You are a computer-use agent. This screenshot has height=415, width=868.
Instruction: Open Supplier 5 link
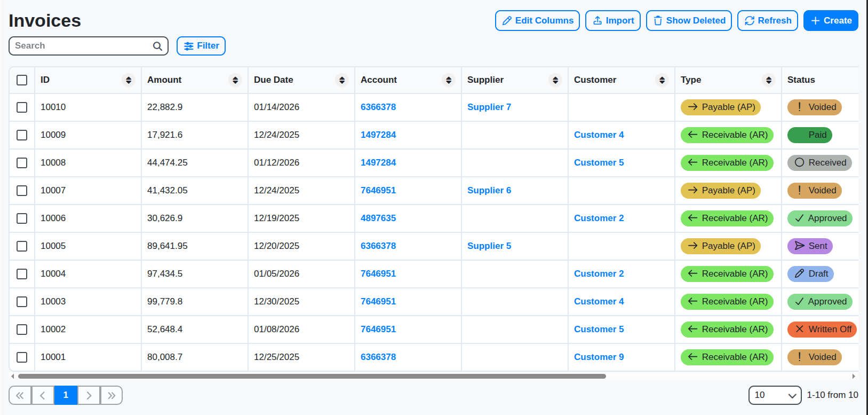point(489,246)
